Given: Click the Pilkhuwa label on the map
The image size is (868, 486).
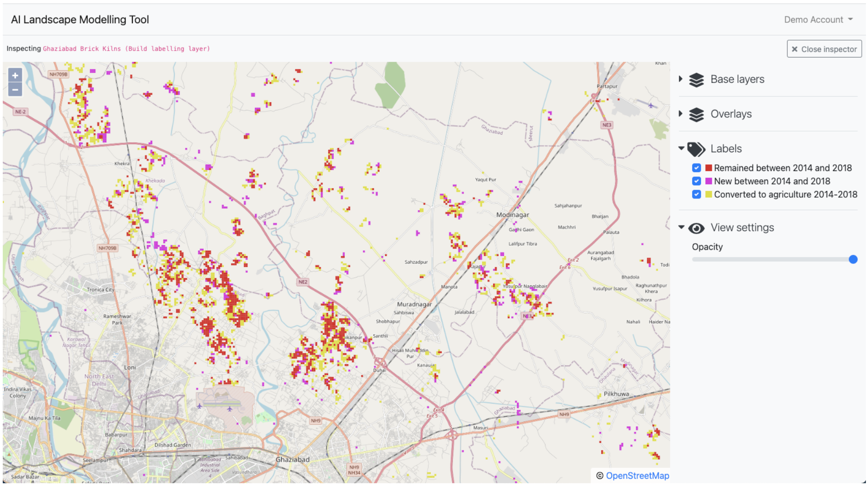Looking at the screenshot, I should (x=616, y=394).
